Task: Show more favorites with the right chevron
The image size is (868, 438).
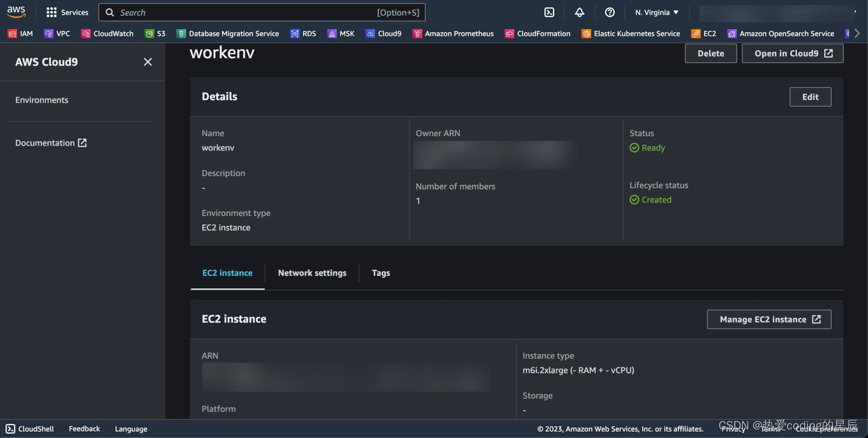Action: 857,33
